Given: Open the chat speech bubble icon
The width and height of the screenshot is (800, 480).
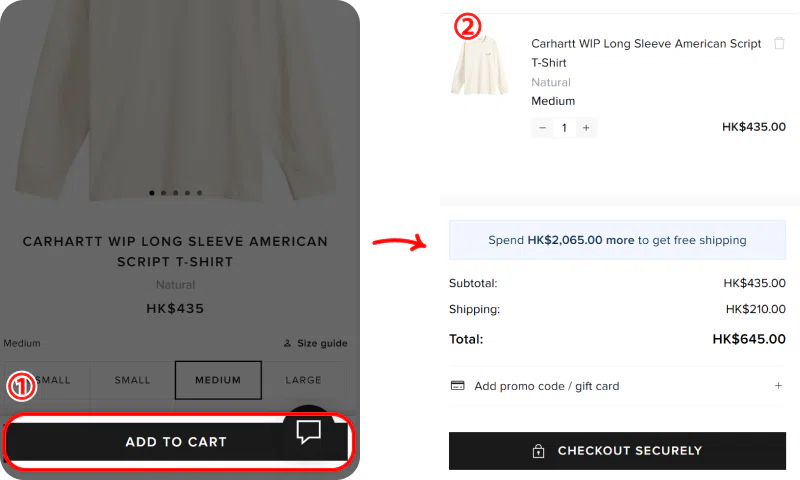Looking at the screenshot, I should [x=309, y=432].
